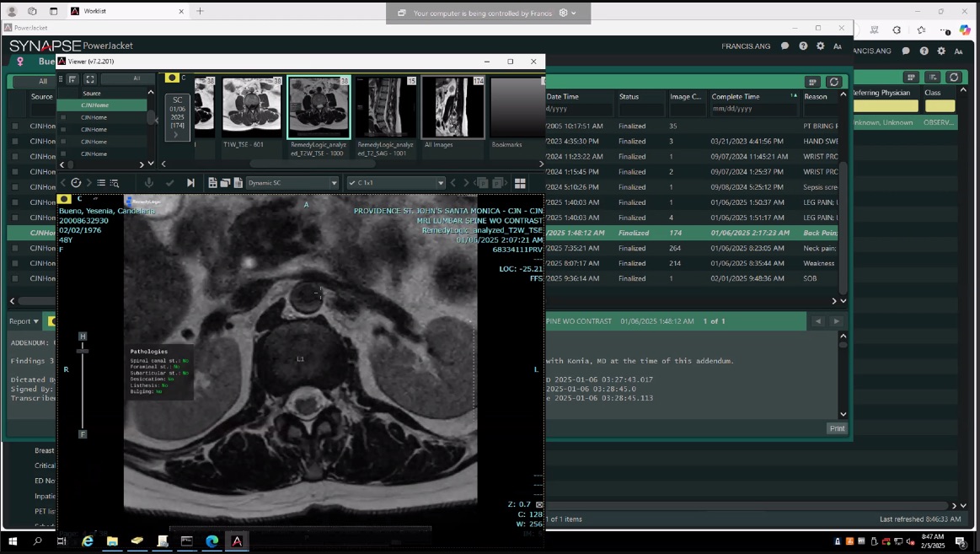Open the four-square grid layout icon
The image size is (980, 554).
coord(520,183)
